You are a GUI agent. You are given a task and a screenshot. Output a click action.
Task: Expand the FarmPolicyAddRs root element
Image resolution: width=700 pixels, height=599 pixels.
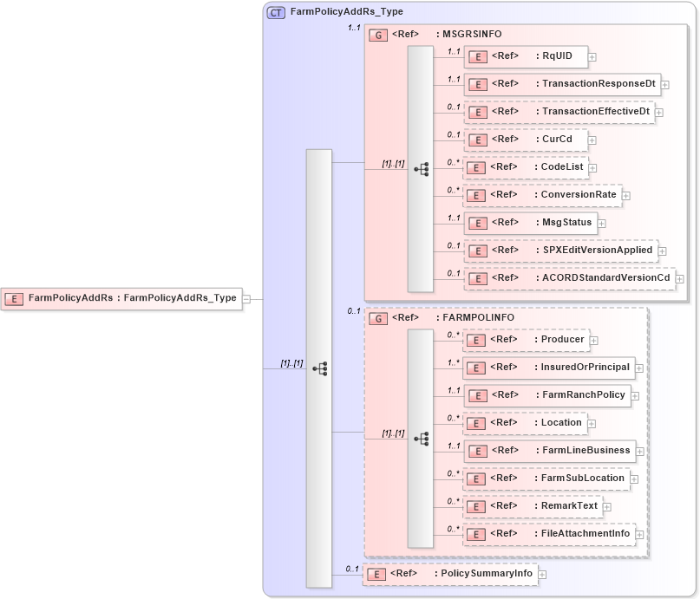(245, 298)
